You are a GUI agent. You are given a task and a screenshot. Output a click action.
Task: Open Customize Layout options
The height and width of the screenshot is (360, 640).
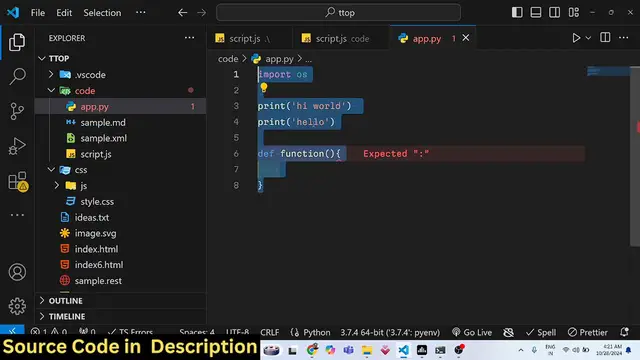[x=573, y=13]
